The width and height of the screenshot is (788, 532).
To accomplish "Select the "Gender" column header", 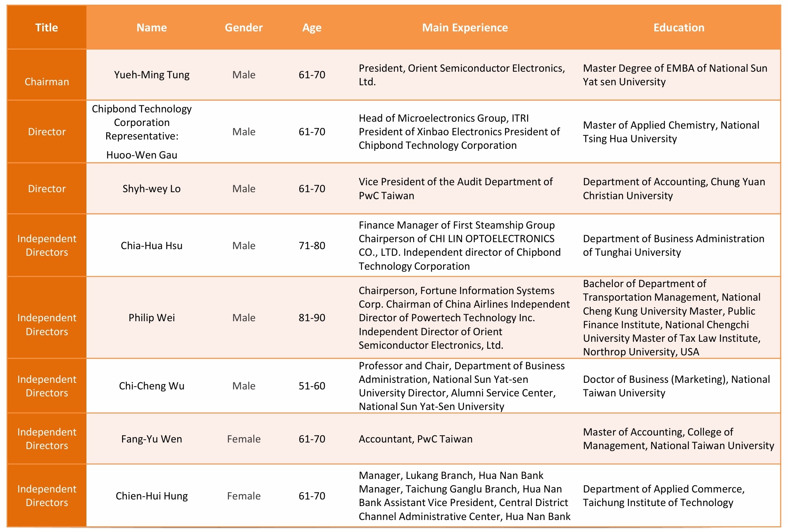I will (244, 28).
